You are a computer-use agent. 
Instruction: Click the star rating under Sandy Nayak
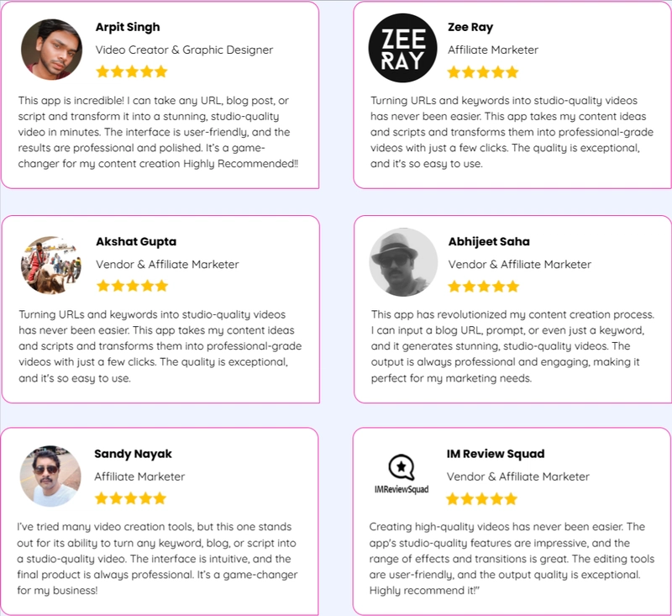(130, 498)
